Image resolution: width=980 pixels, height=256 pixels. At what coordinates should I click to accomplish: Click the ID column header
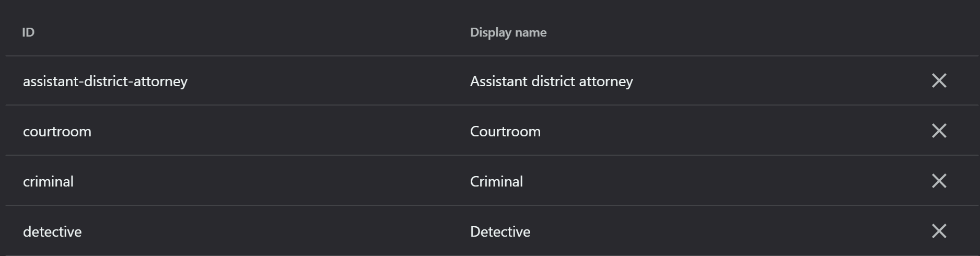click(x=28, y=32)
